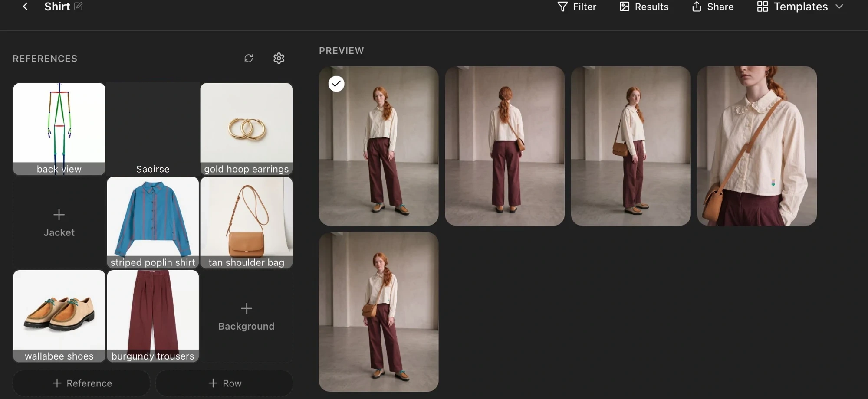Click the Templates grid icon
The width and height of the screenshot is (868, 399).
(763, 7)
